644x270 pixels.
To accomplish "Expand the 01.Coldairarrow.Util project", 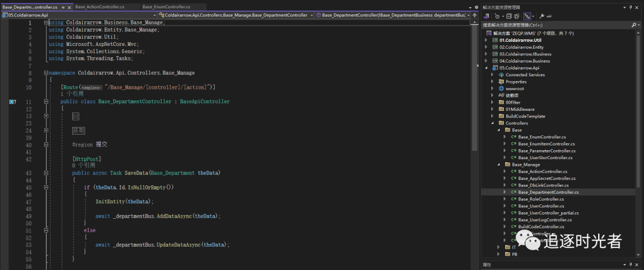I will pyautogui.click(x=487, y=40).
